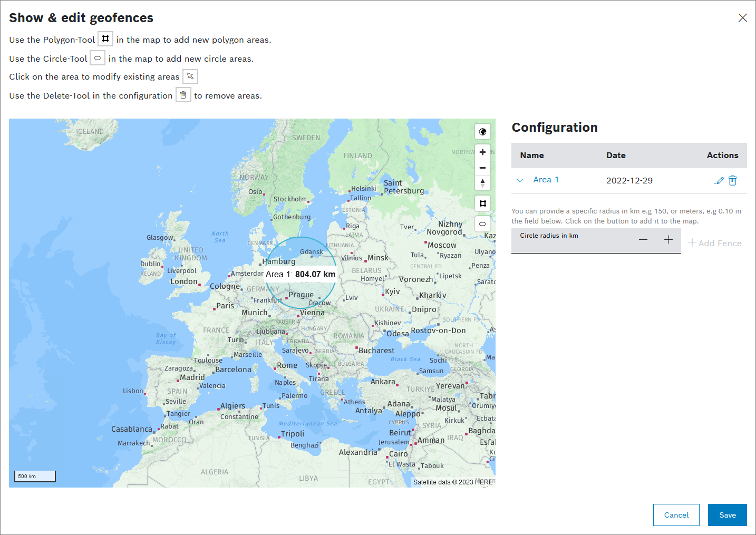Open the Area 1 geofence link

click(546, 180)
